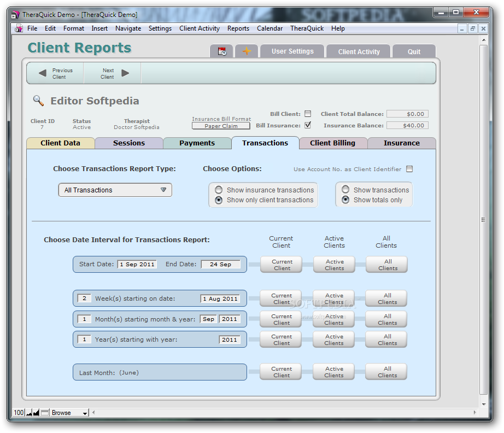504x433 pixels.
Task: Click the zoom level 100 in status bar
Action: point(19,412)
